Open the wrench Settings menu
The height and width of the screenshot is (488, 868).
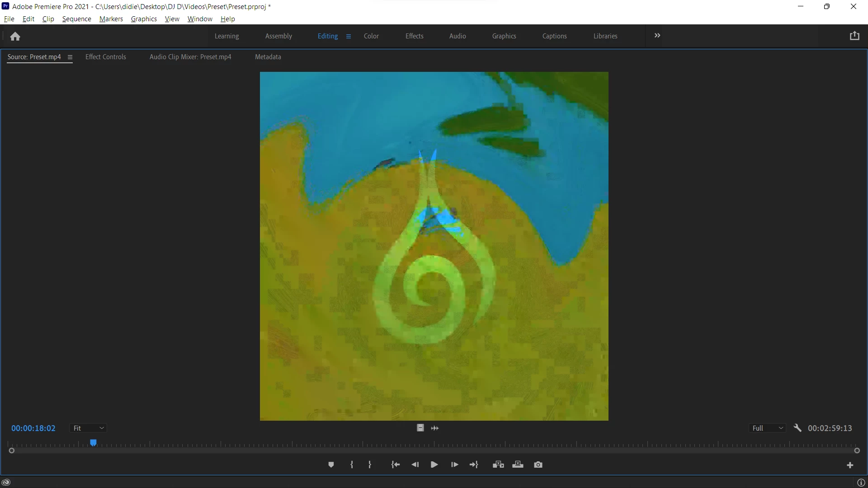(797, 428)
